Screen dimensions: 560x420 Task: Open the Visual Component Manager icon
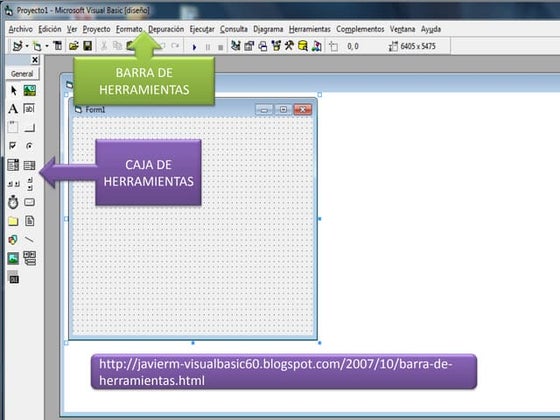[316, 46]
